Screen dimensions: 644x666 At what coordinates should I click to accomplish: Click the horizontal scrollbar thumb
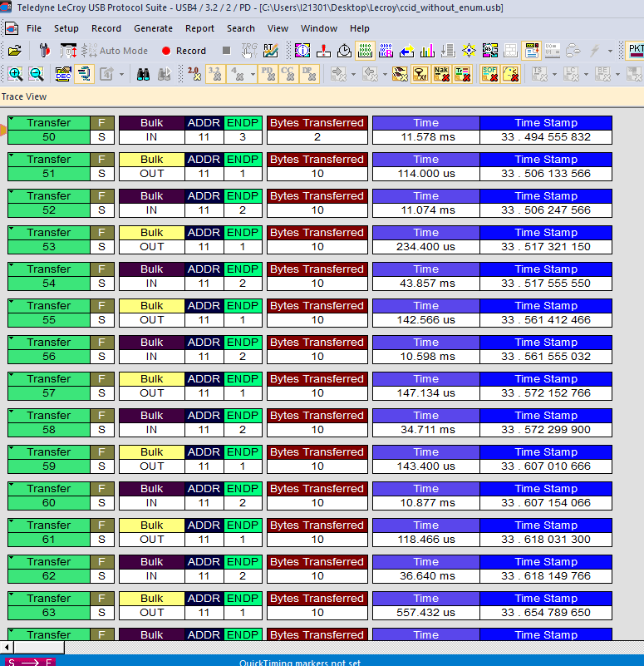click(38, 648)
